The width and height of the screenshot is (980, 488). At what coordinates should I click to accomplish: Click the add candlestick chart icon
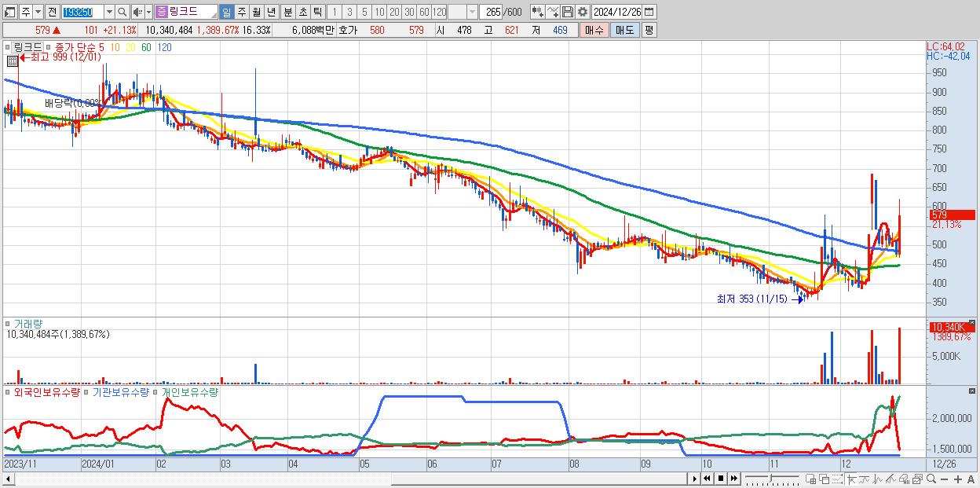click(x=538, y=13)
